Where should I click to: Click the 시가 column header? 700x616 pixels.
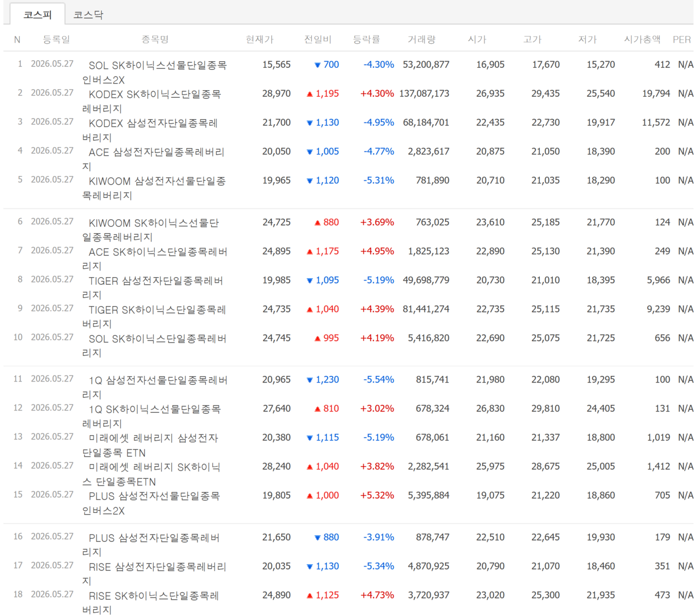(477, 39)
